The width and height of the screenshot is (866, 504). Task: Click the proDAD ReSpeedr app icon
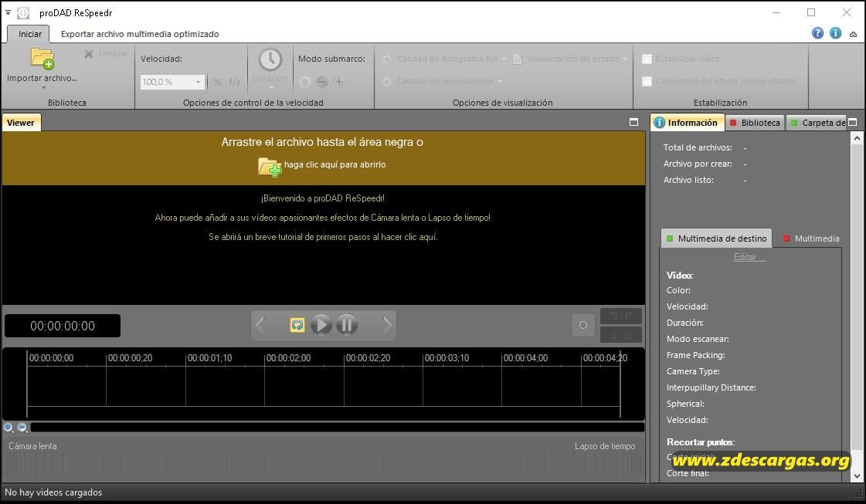[23, 12]
